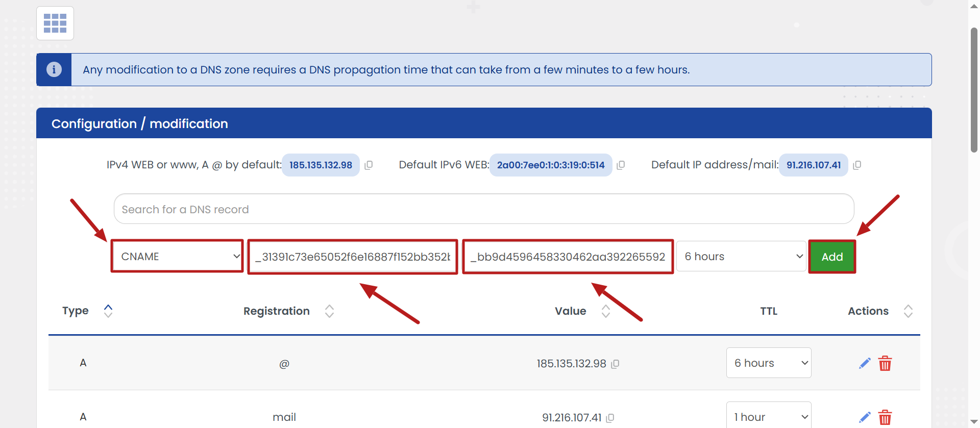Click the TTL column header
The height and width of the screenshot is (428, 980).
pos(769,311)
